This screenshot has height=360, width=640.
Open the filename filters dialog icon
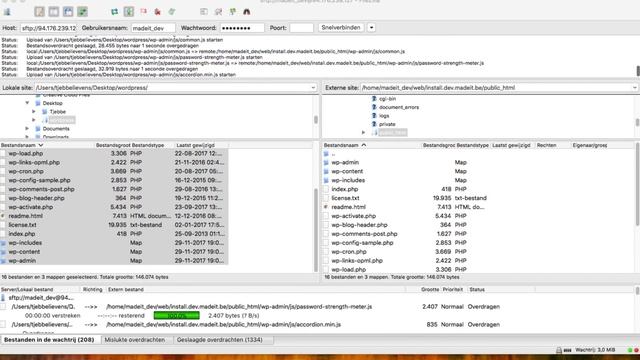coord(204,12)
